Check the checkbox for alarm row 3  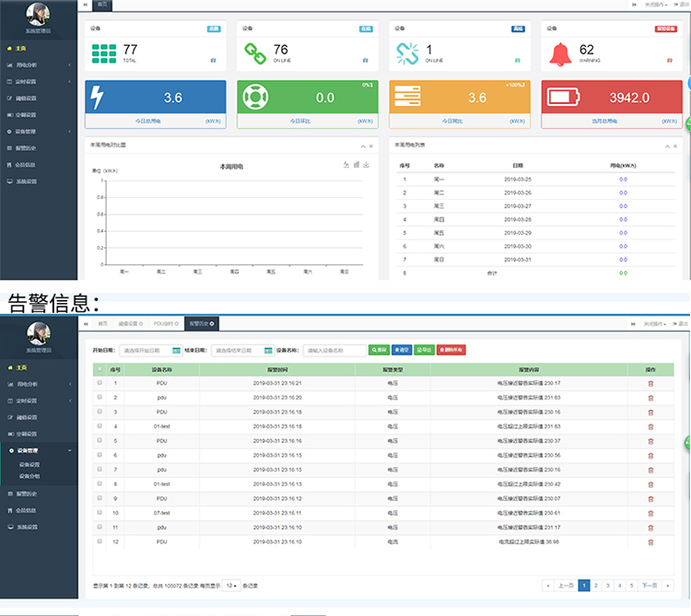[x=100, y=412]
